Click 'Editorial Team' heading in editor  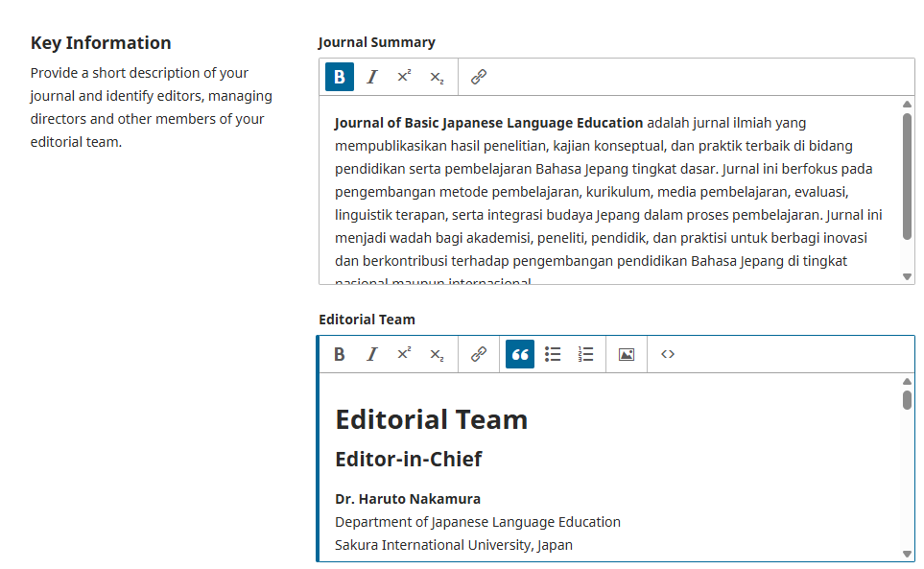pos(432,419)
